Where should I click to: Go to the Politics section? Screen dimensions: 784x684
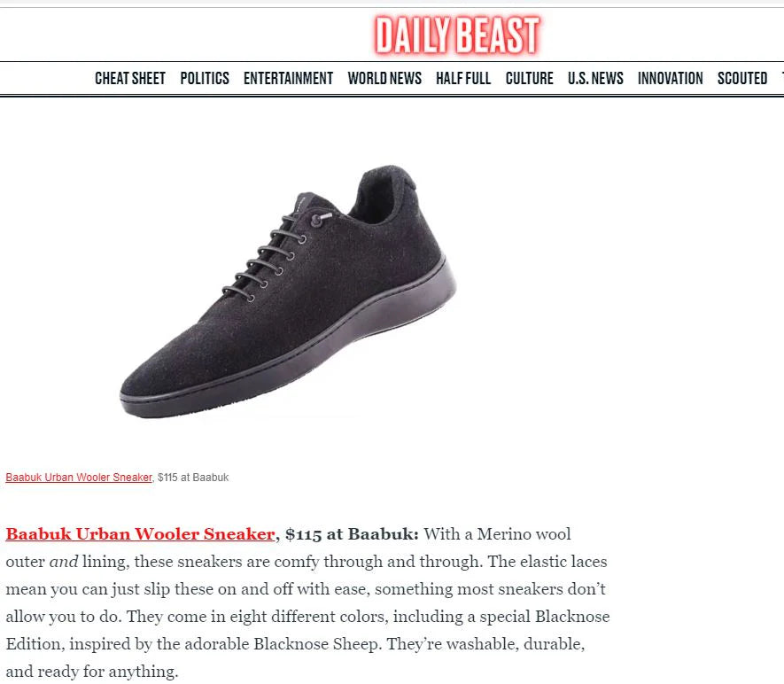coord(205,79)
